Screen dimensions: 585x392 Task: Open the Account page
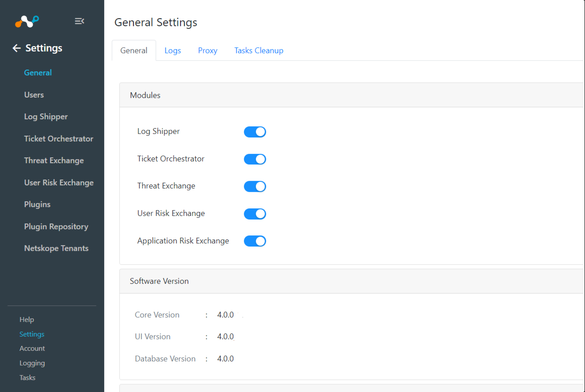[32, 348]
